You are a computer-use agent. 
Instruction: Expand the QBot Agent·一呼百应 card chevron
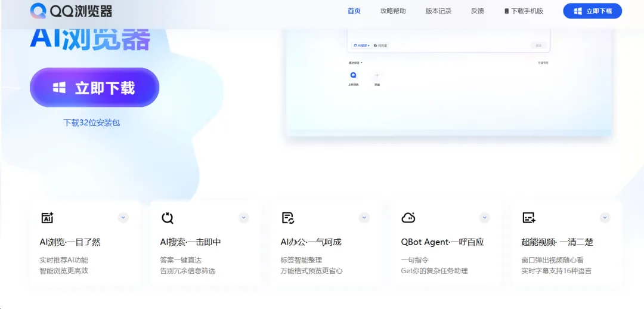click(x=485, y=218)
